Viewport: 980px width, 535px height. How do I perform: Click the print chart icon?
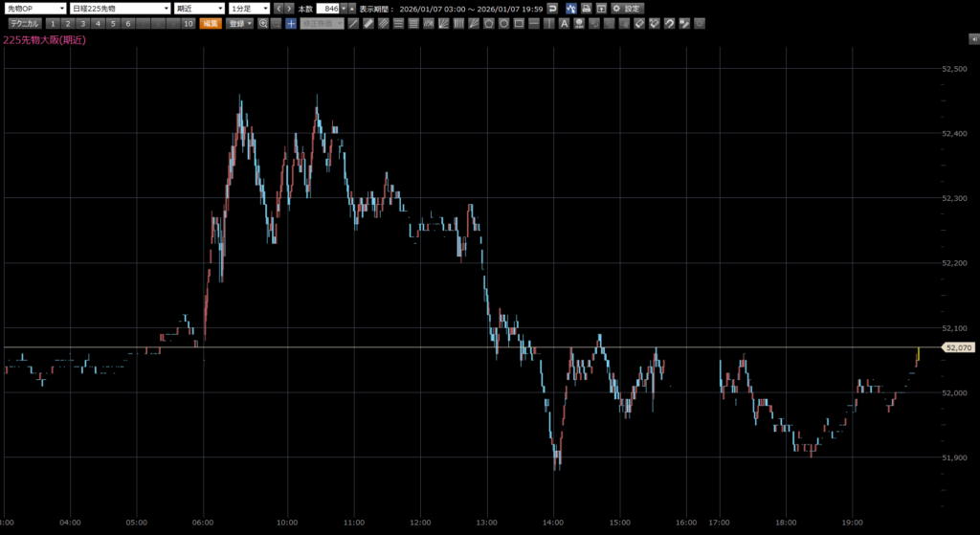pos(586,8)
